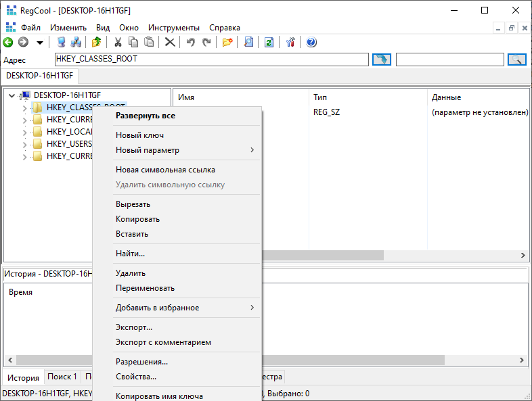532x401 pixels.
Task: Click the Favorites folder star icon
Action: tap(227, 42)
